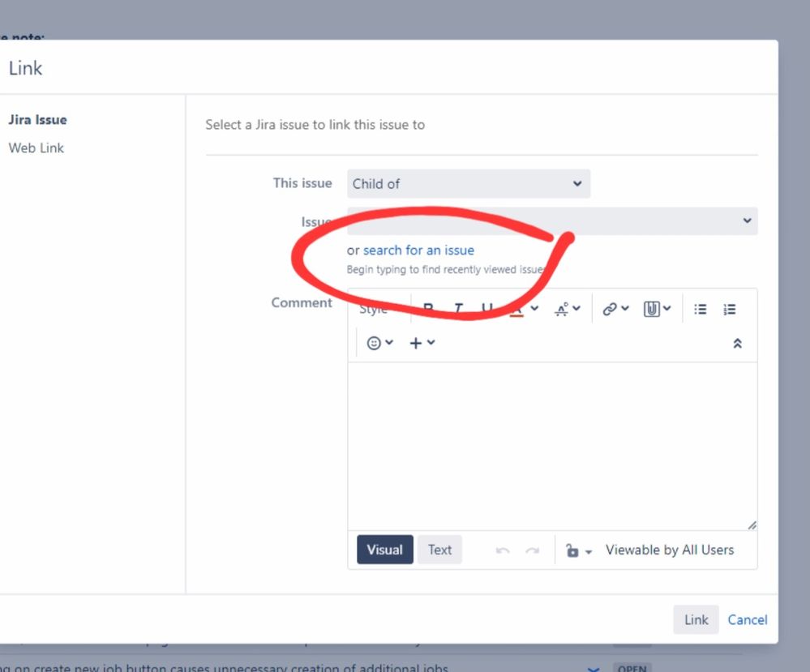Open the plus insert-more menu
The image size is (810, 672).
[422, 343]
